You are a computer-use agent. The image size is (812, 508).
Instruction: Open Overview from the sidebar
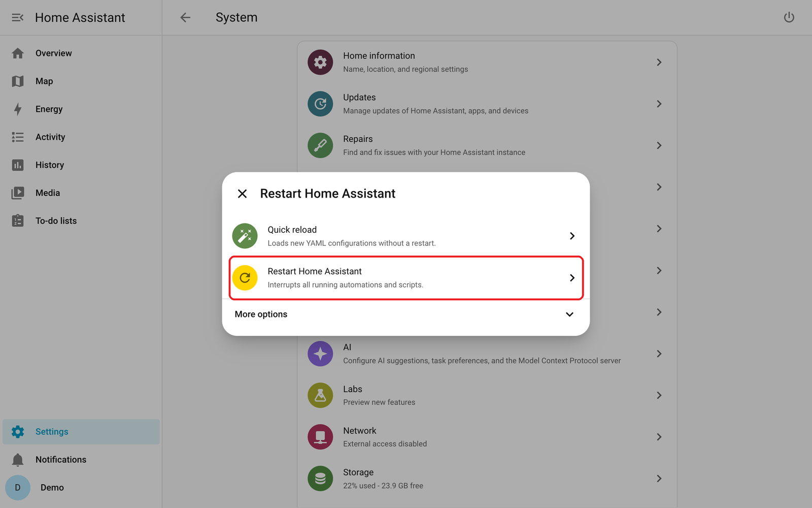[81, 53]
